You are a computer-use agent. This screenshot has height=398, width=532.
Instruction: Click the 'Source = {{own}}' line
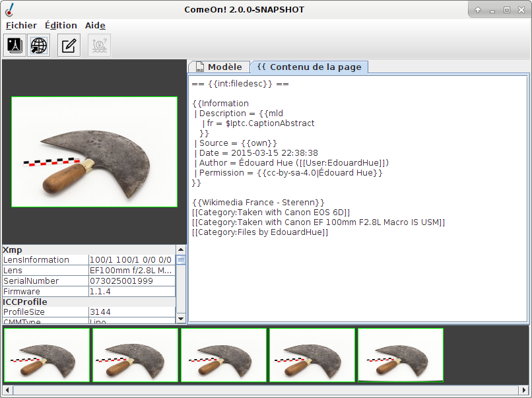point(236,143)
